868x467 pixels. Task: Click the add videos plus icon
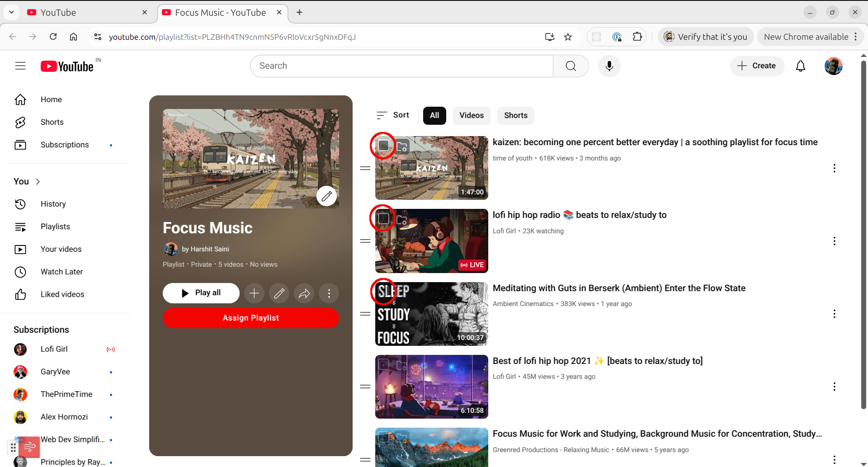point(254,293)
